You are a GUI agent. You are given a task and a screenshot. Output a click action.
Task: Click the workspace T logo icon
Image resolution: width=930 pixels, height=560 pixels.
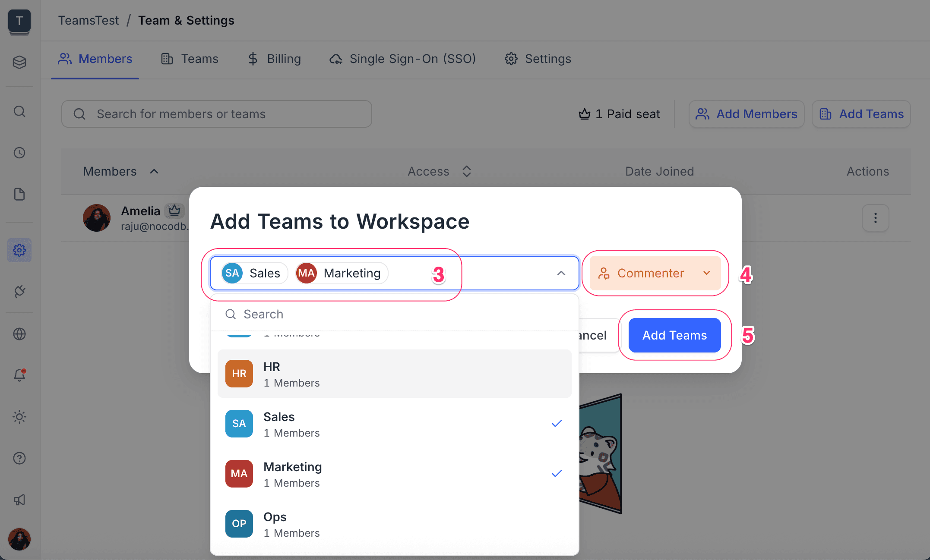pos(19,21)
